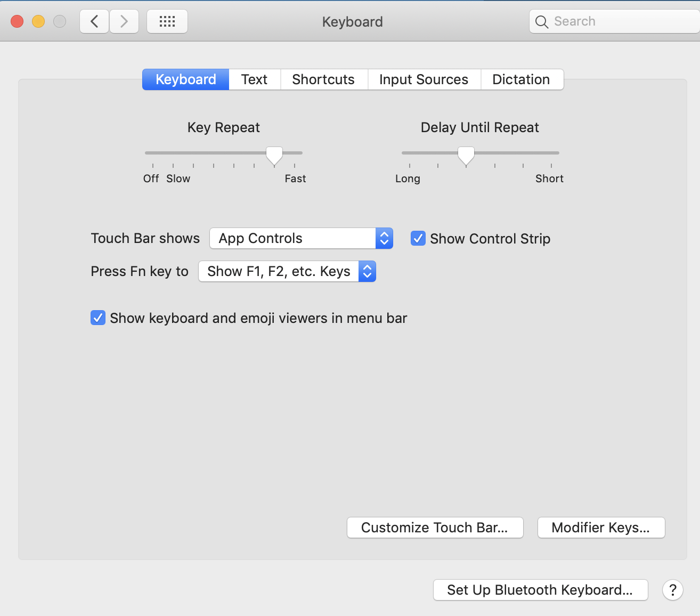Open the Modifier Keys dialog
Viewport: 700px width, 616px height.
(601, 528)
